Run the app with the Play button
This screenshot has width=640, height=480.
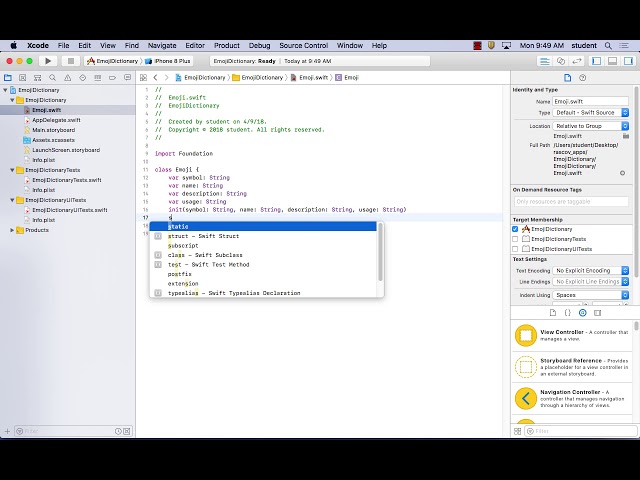pyautogui.click(x=48, y=61)
